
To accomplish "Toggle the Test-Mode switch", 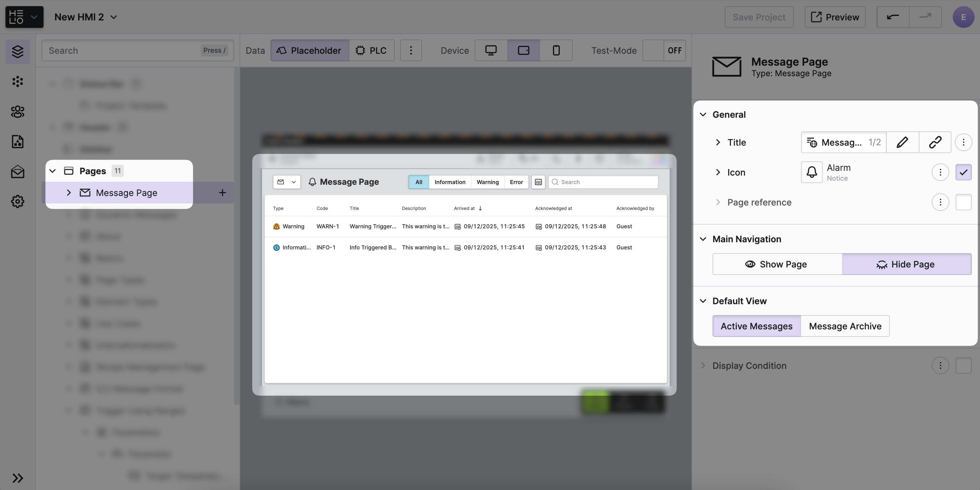I will coord(664,50).
